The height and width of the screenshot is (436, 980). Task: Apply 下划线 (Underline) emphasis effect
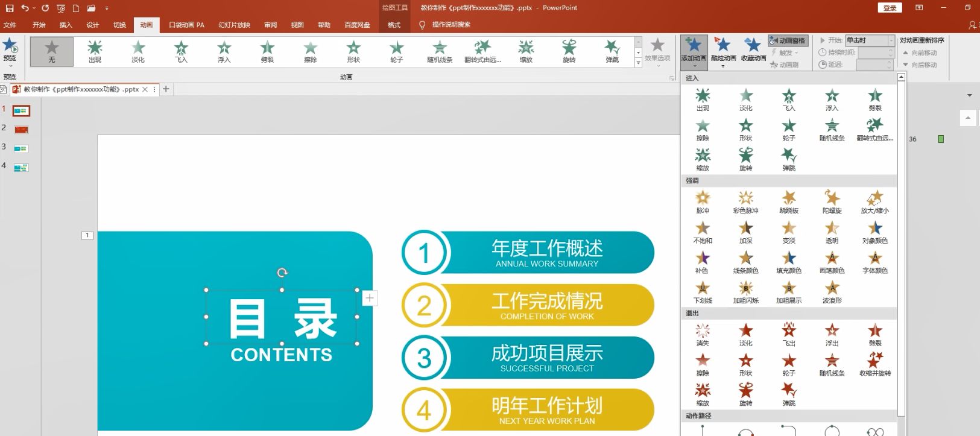click(x=703, y=292)
